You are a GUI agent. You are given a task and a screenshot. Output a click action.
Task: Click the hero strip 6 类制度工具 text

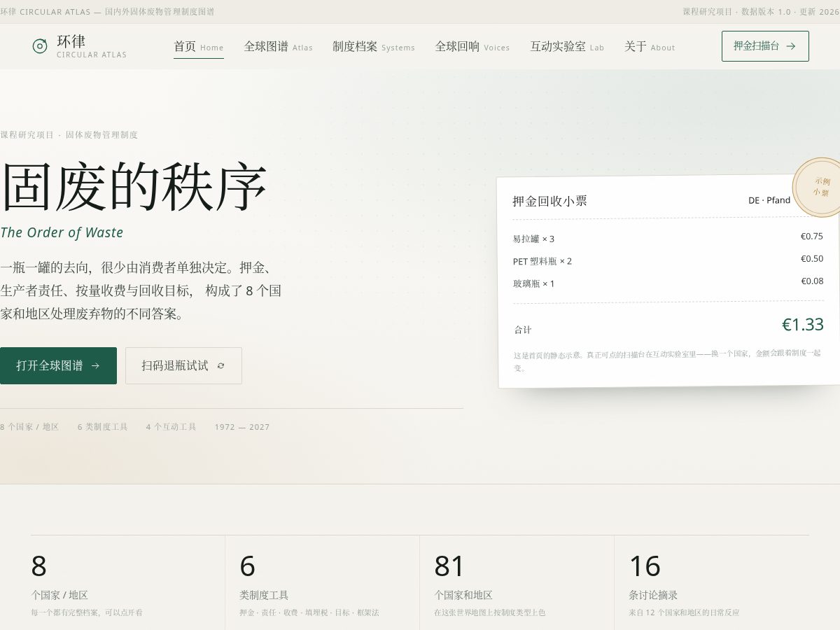[103, 427]
